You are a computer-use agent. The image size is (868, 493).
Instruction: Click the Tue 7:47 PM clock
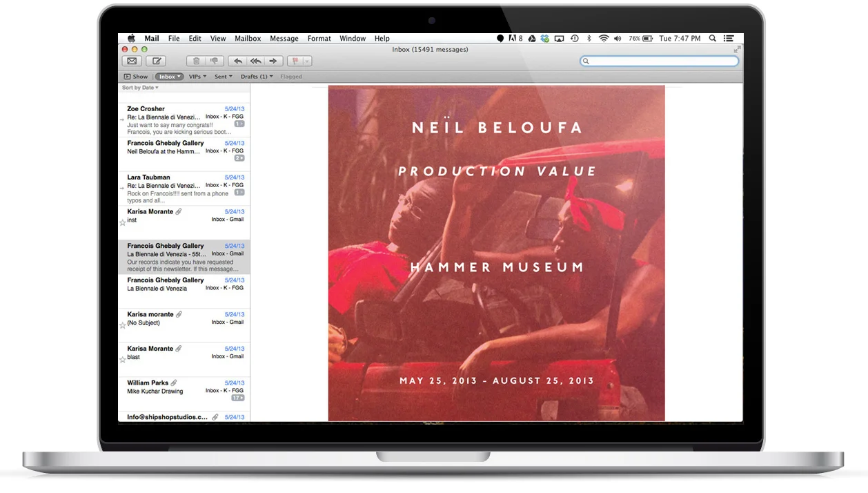point(680,39)
